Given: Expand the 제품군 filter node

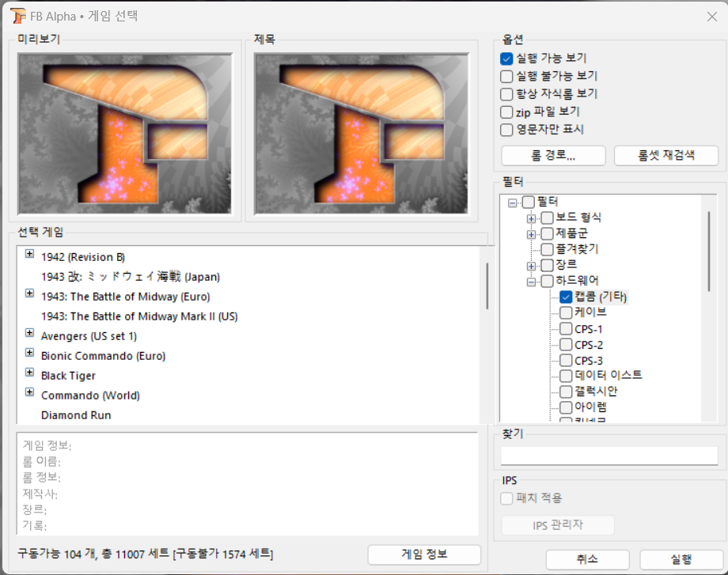Looking at the screenshot, I should pyautogui.click(x=531, y=234).
